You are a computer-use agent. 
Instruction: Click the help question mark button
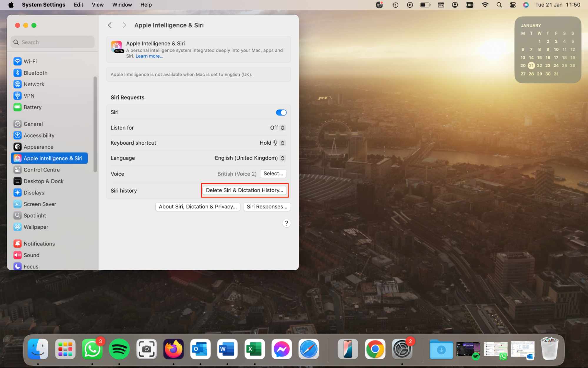(x=286, y=223)
